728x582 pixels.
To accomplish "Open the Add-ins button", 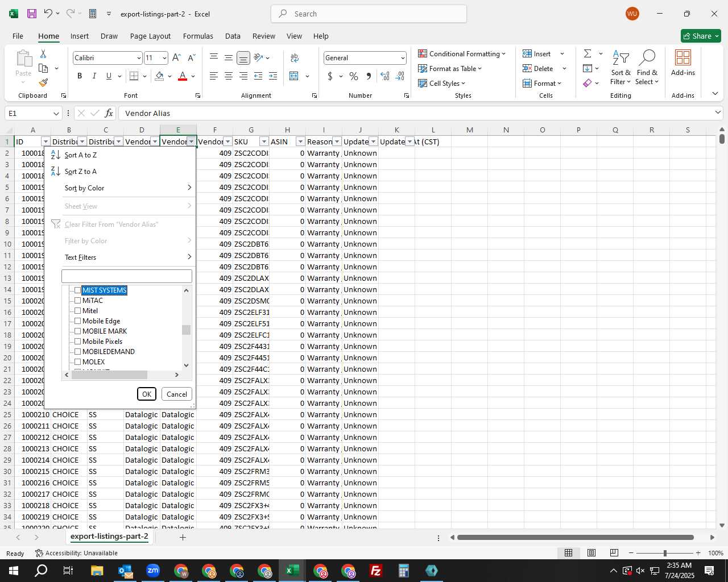I will (683, 63).
